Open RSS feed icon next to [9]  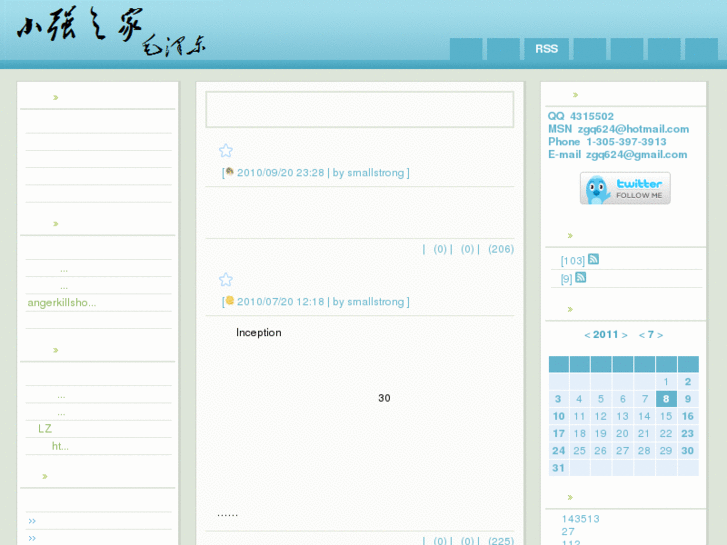pyautogui.click(x=580, y=277)
